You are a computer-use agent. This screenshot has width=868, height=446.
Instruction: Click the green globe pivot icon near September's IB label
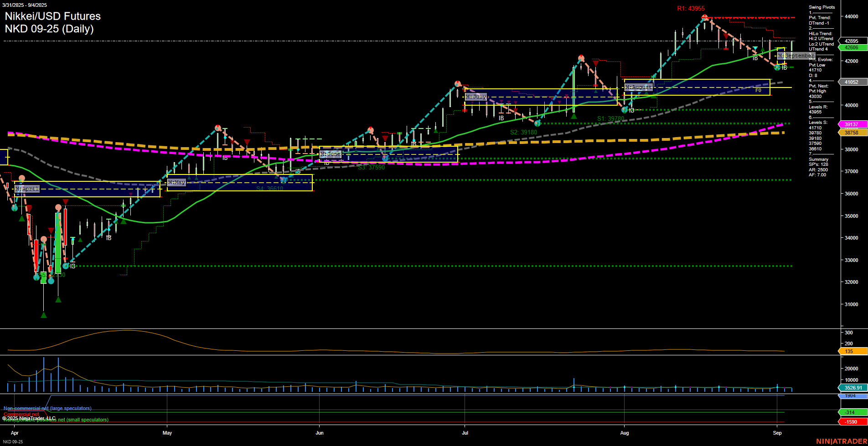pos(776,67)
